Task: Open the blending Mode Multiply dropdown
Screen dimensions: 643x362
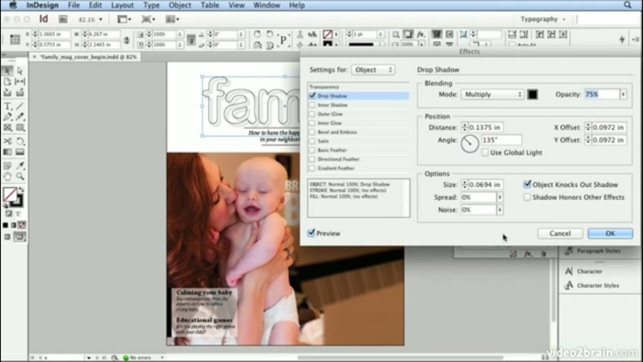Action: click(x=493, y=94)
